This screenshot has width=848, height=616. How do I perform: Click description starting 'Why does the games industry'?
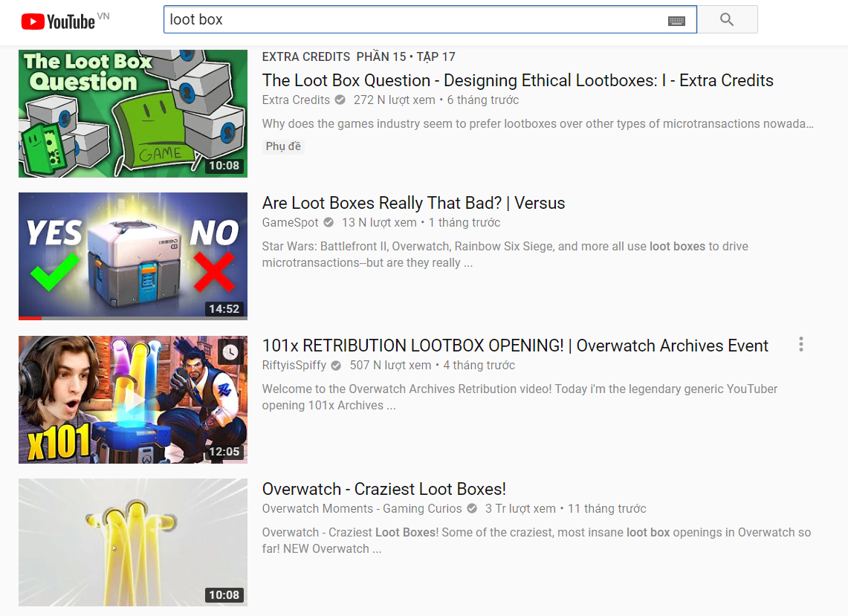(537, 124)
